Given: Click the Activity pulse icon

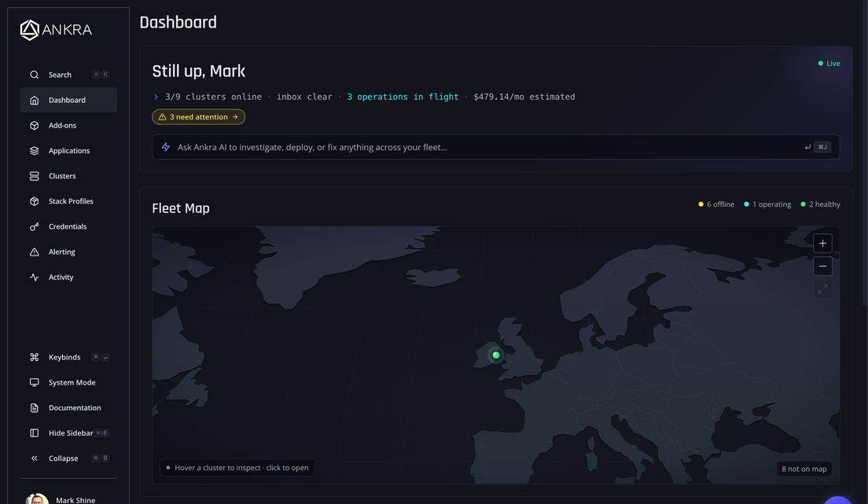Looking at the screenshot, I should coord(35,277).
